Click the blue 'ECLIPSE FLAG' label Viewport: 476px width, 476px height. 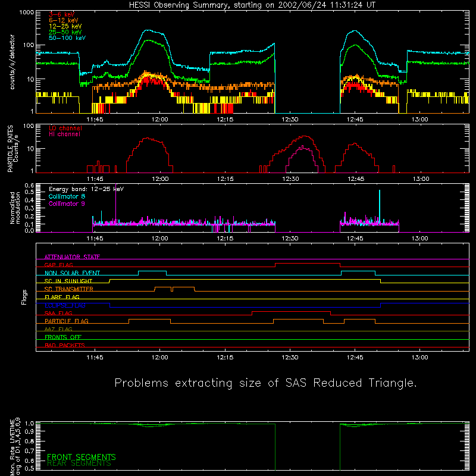coord(65,305)
